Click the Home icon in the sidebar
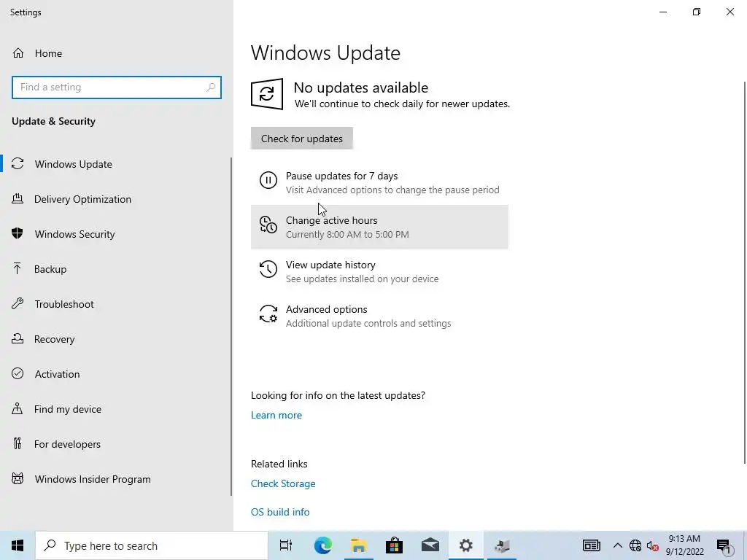Image resolution: width=747 pixels, height=560 pixels. [x=18, y=52]
